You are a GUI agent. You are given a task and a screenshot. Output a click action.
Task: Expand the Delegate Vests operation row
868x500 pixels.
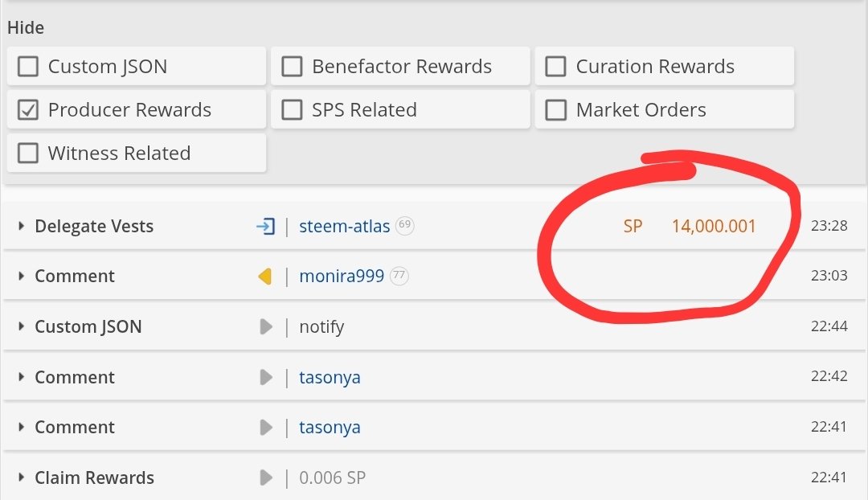[x=22, y=227]
